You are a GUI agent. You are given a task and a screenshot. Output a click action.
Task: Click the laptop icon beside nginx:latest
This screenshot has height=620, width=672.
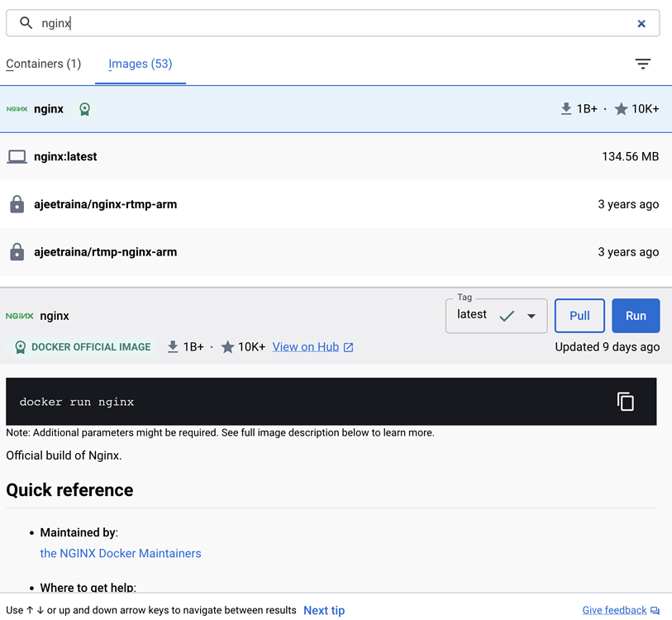tap(17, 156)
